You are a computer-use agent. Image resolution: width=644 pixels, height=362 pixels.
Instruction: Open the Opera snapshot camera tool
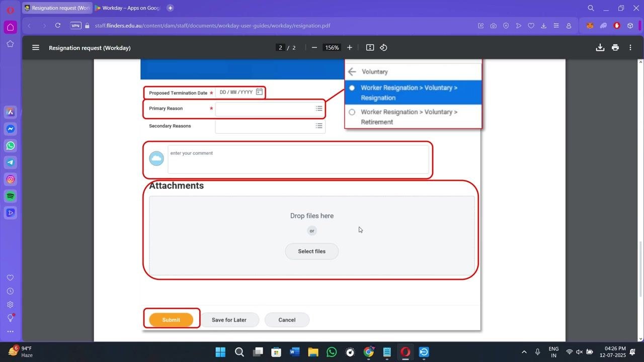[x=493, y=26]
